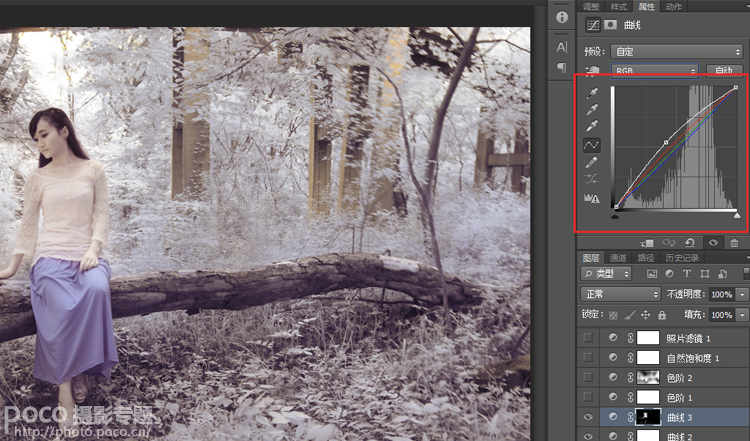This screenshot has height=441, width=750.
Task: Show the 照片滤镜 1 layer
Action: click(x=588, y=338)
